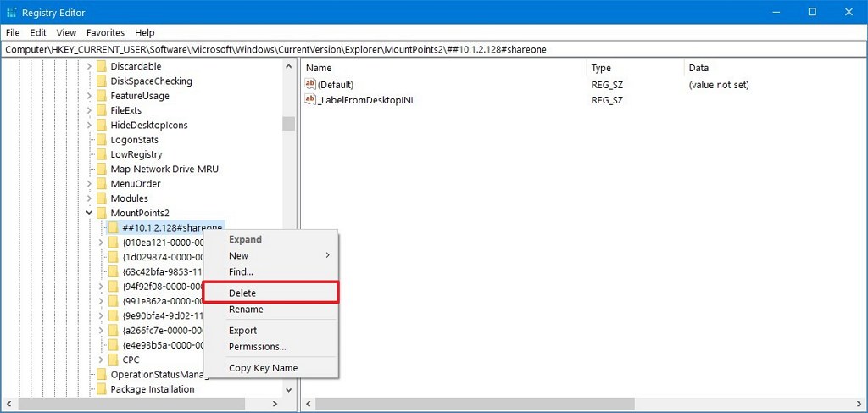Expand the FeatureUsage key
Image resolution: width=868 pixels, height=413 pixels.
89,96
